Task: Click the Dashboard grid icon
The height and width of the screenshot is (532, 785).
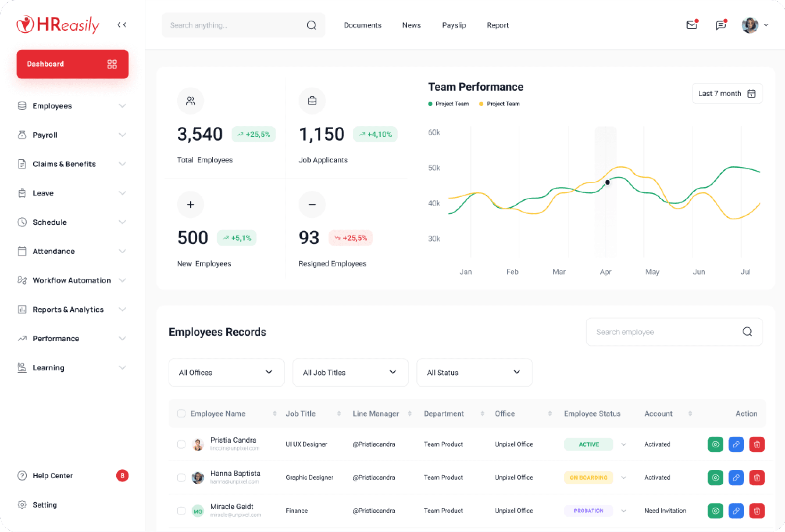Action: [x=112, y=64]
